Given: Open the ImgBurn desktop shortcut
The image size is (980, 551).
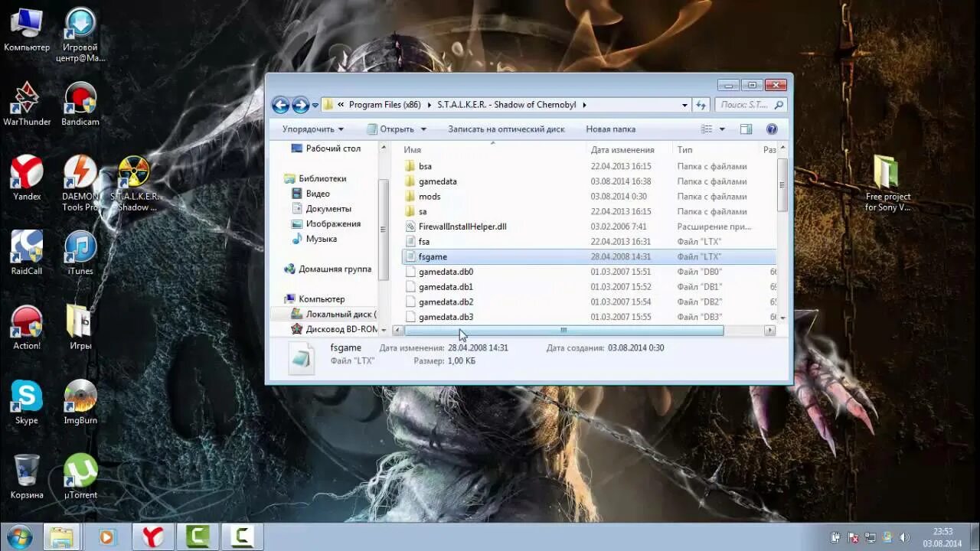Looking at the screenshot, I should point(80,402).
